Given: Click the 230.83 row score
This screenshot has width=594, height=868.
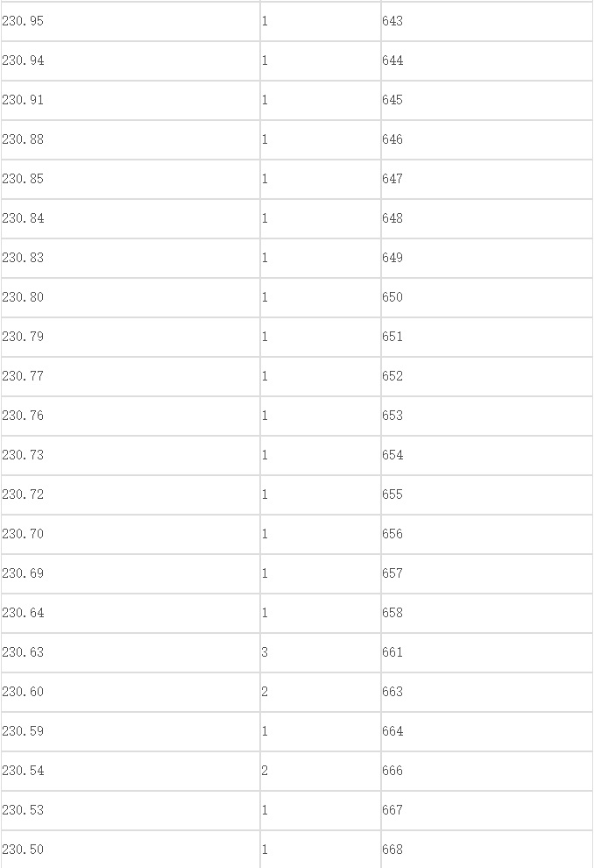Looking at the screenshot, I should click(x=131, y=258).
